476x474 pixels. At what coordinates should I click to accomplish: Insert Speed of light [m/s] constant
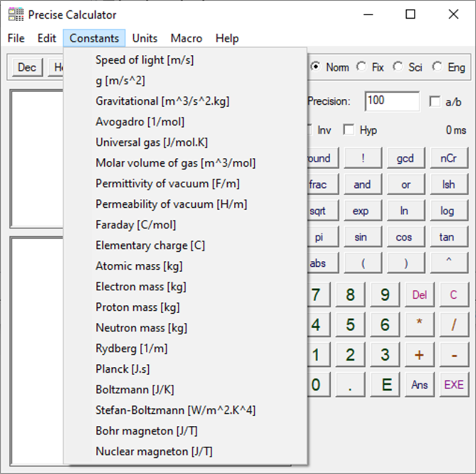click(185, 60)
